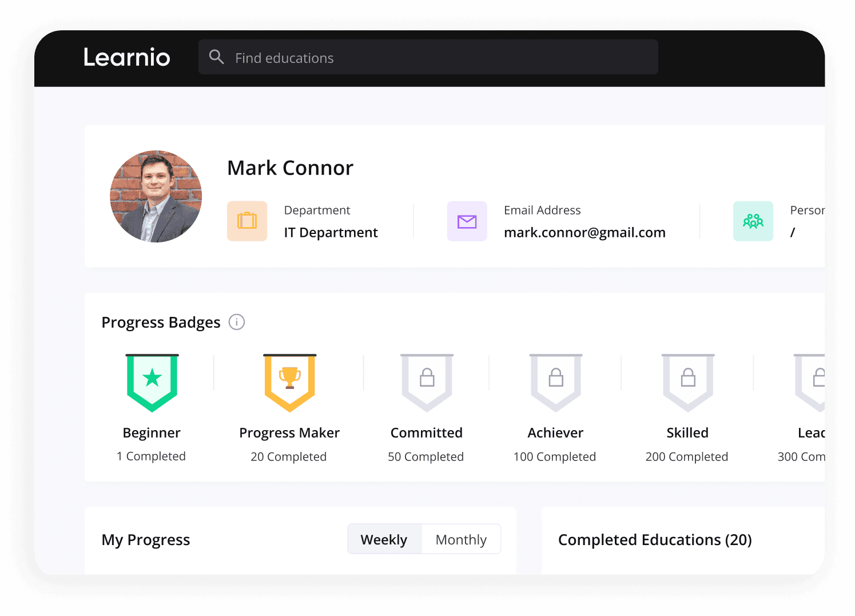Click the Committed badge name

(x=427, y=433)
